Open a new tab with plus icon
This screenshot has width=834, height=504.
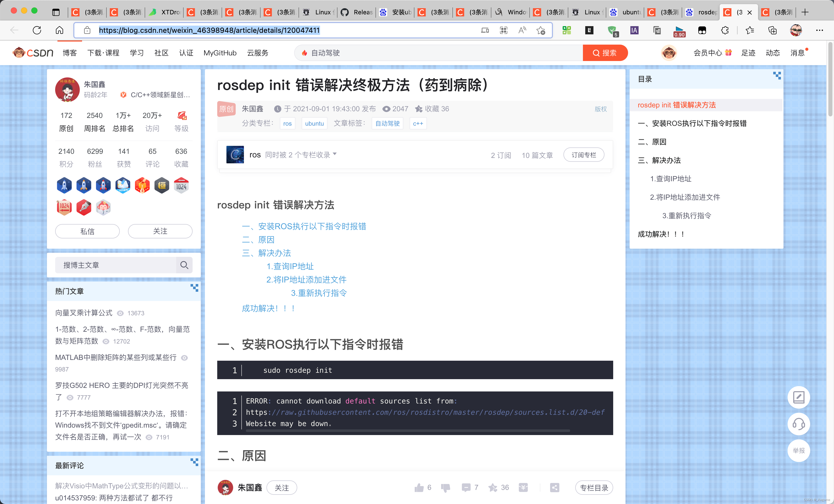point(805,13)
